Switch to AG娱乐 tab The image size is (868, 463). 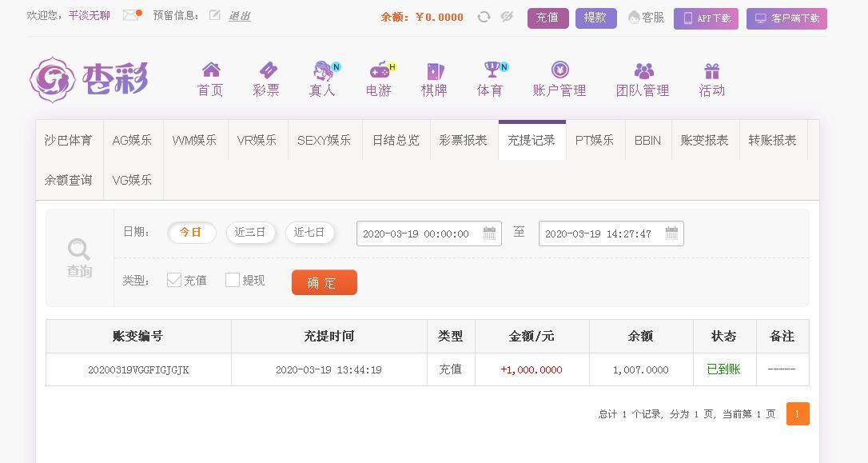coord(133,140)
